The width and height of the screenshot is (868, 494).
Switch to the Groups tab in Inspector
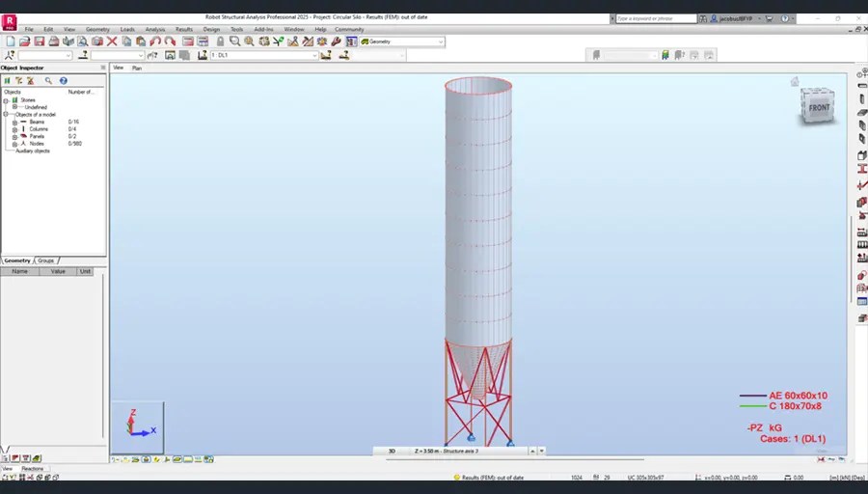pyautogui.click(x=46, y=261)
